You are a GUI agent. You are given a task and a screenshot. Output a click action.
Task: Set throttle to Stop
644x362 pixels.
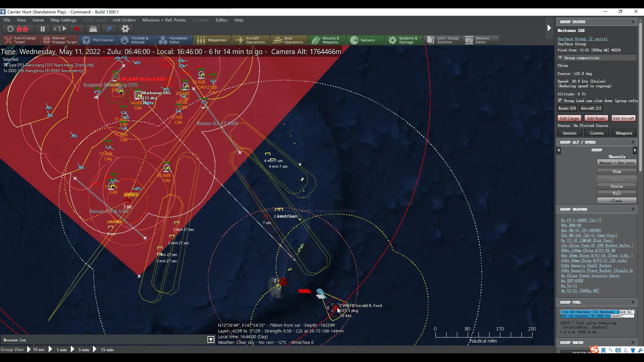tap(616, 172)
